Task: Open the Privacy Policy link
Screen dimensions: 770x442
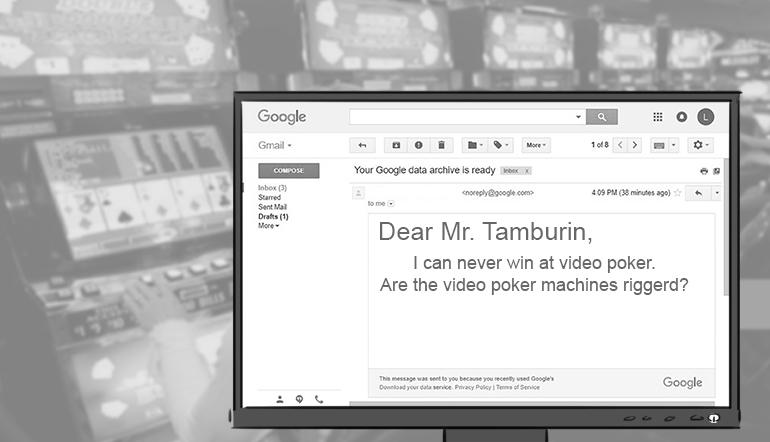Action: [x=472, y=387]
